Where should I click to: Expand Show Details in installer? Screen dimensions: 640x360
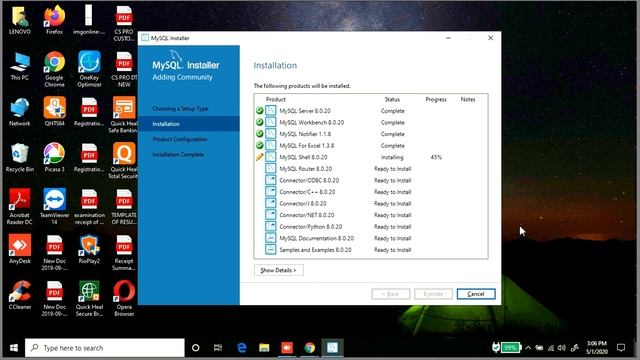[278, 270]
